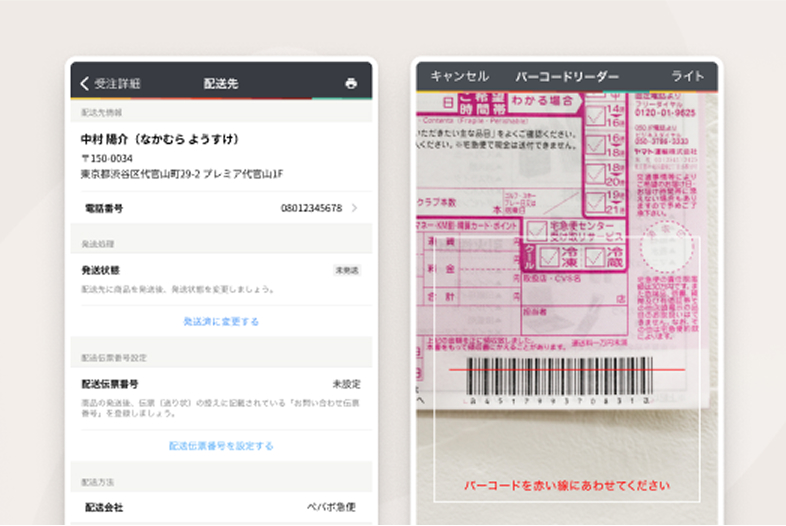
Task: Tap the 配送先 header title
Action: (x=221, y=83)
